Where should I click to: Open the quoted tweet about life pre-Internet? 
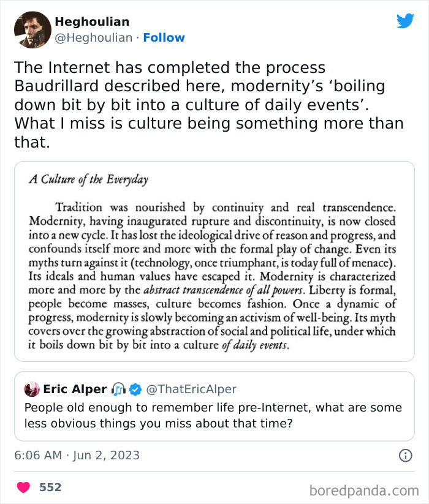[214, 415]
